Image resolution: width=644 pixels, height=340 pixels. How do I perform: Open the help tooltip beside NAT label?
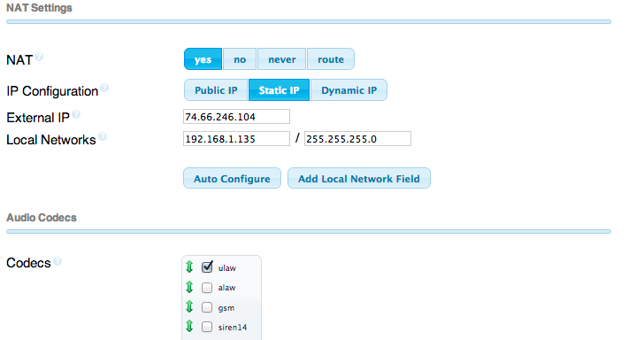tap(39, 57)
